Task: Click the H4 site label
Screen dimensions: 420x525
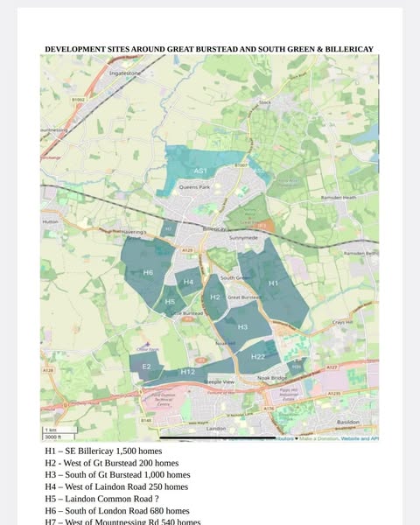Action: click(188, 282)
